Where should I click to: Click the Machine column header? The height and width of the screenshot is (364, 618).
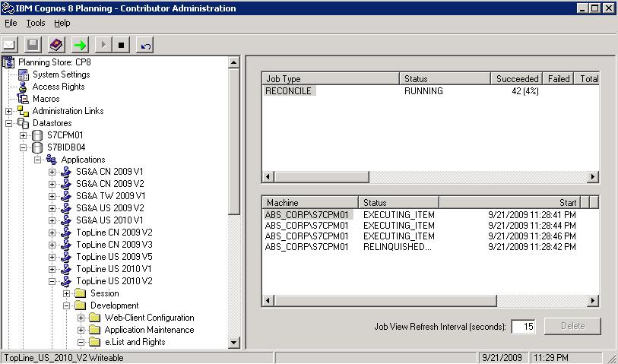pos(311,203)
